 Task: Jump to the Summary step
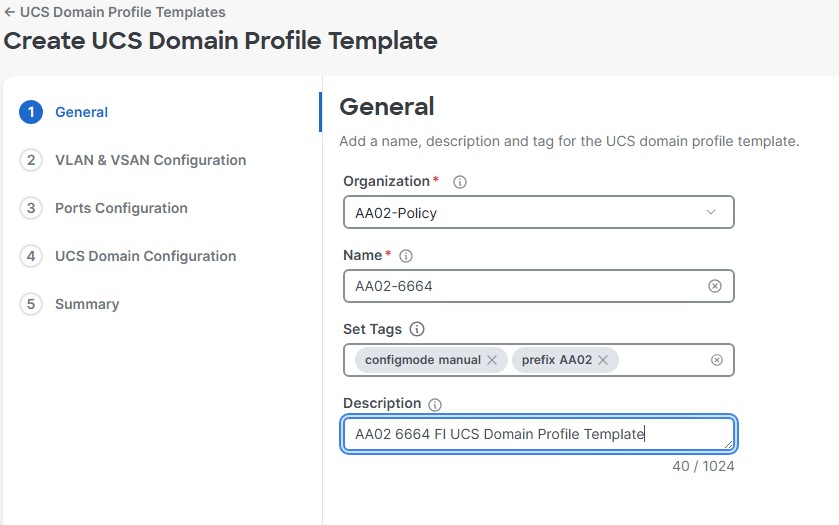[87, 304]
